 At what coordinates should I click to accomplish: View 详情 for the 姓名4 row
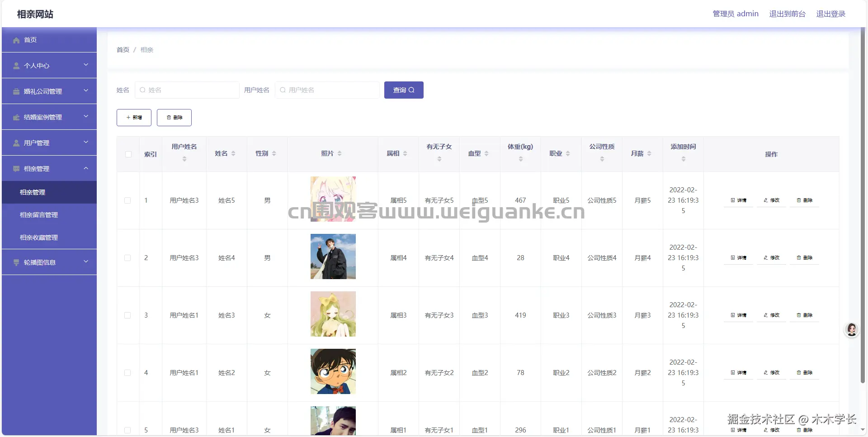[x=739, y=258]
